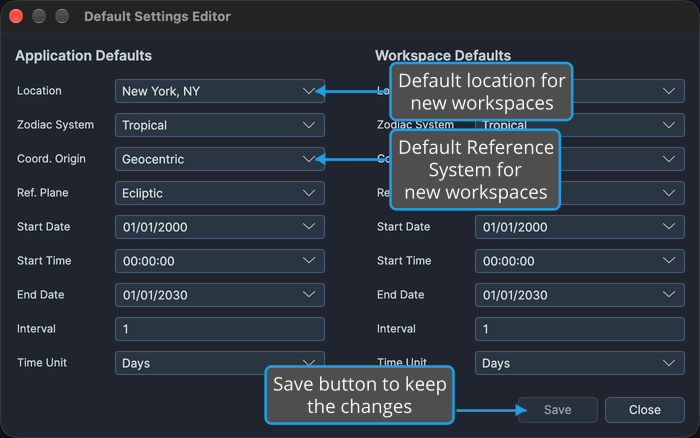The height and width of the screenshot is (438, 700).
Task: Open Application Defaults End Date picker
Action: click(x=220, y=295)
